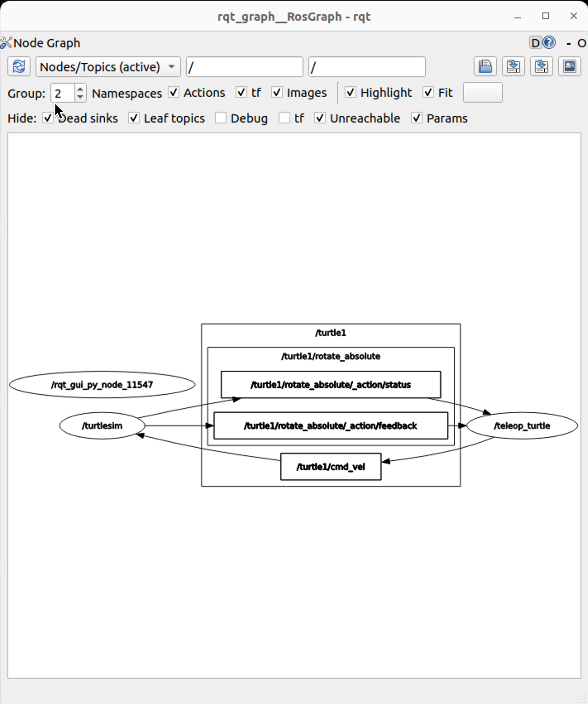588x704 pixels.
Task: Open the Nodes/Topics (active) dropdown
Action: [108, 67]
